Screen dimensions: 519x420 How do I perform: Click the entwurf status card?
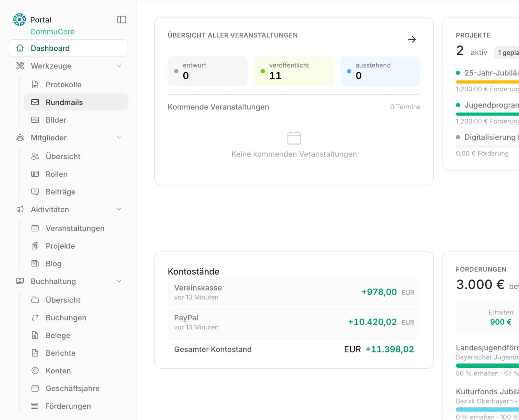click(x=208, y=71)
